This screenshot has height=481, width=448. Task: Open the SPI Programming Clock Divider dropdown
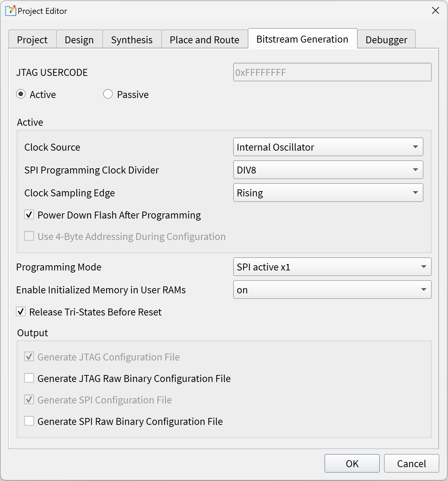click(328, 170)
